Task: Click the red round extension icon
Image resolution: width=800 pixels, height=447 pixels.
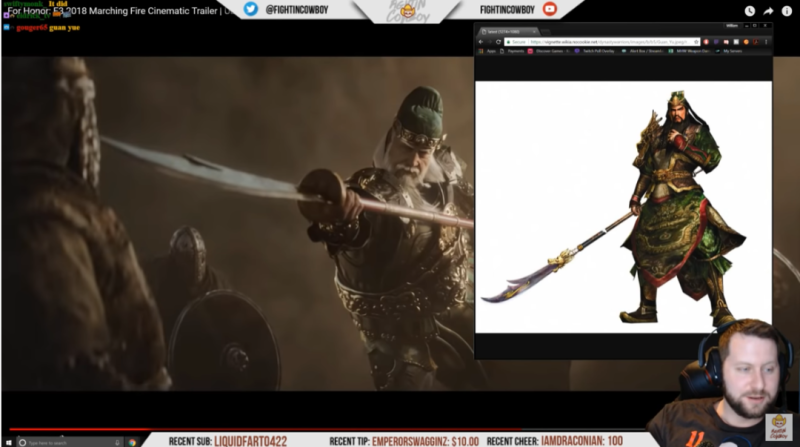Action: pos(706,42)
